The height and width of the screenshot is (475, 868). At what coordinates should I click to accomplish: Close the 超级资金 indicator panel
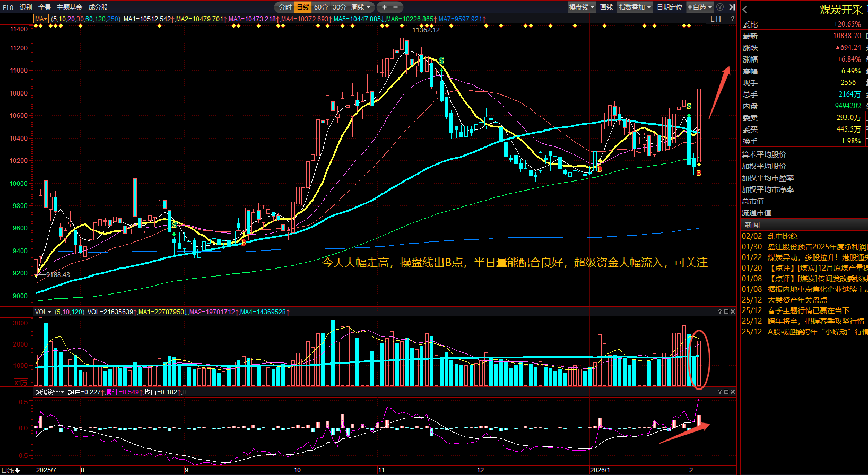[733, 392]
